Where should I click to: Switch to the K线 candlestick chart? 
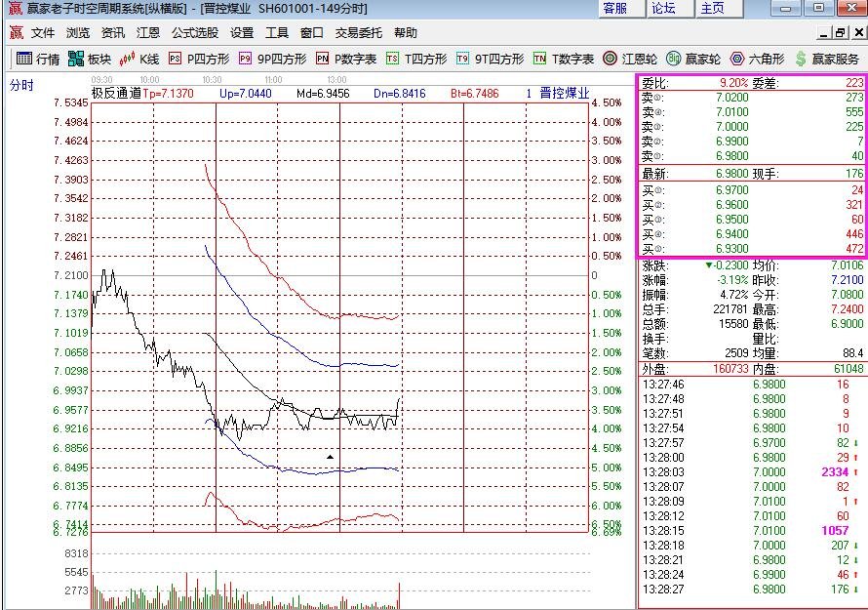138,59
